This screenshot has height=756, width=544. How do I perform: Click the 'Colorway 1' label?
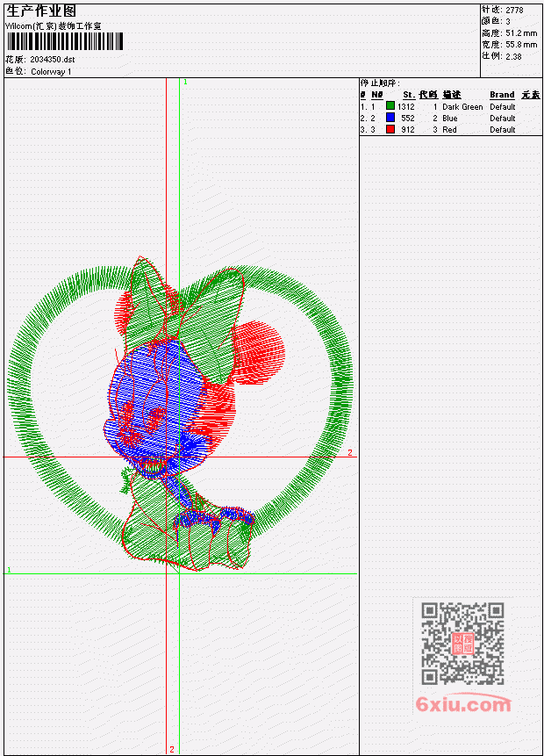pyautogui.click(x=51, y=72)
